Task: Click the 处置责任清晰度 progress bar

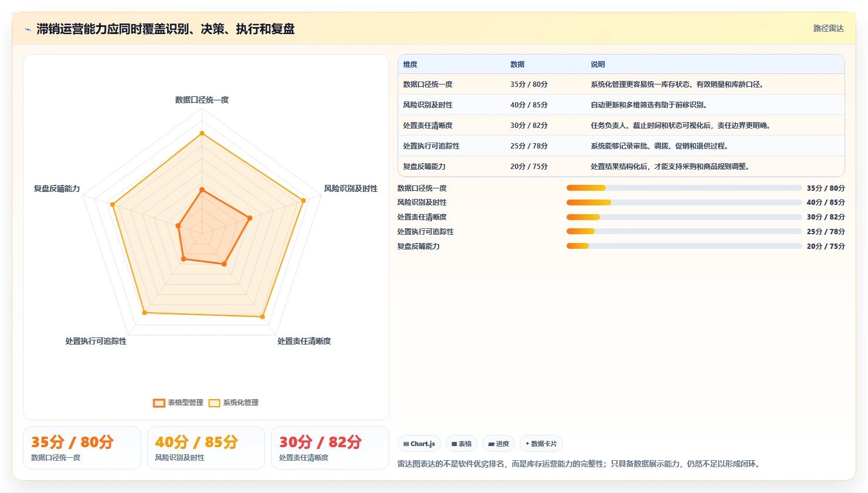Action: pos(684,217)
